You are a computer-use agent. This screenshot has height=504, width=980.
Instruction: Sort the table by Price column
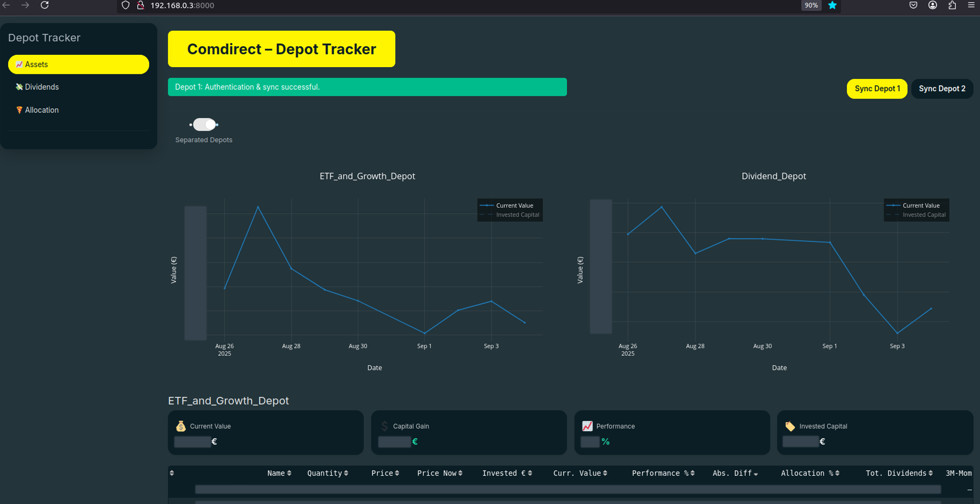click(385, 473)
